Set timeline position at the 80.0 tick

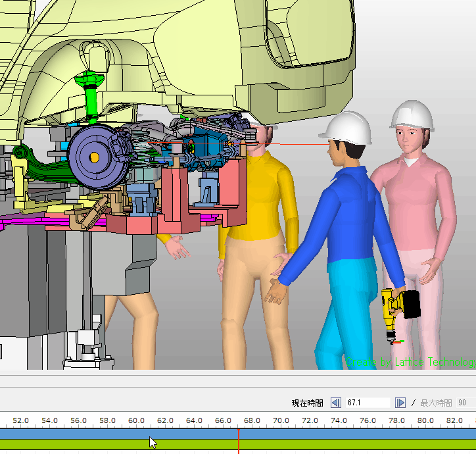[x=425, y=420]
